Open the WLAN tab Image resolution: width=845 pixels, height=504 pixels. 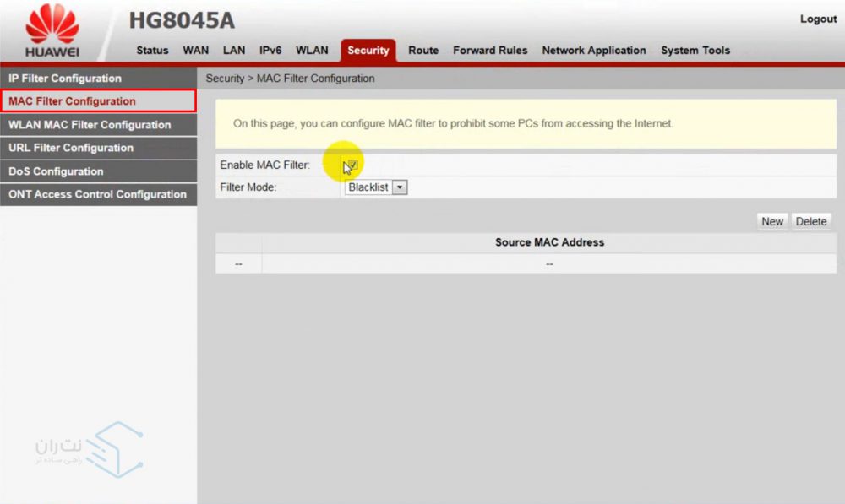pos(312,51)
